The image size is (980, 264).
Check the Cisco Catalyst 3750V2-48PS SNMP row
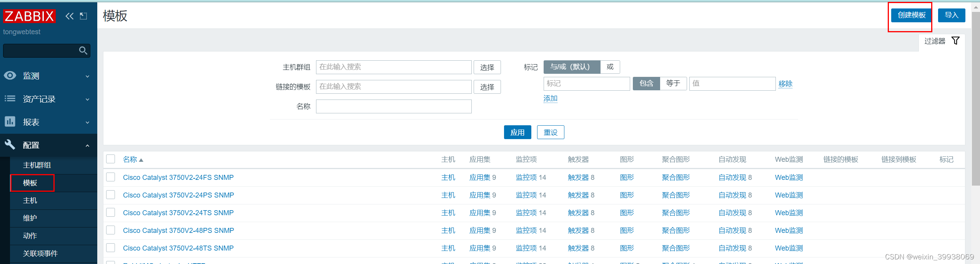click(x=111, y=230)
